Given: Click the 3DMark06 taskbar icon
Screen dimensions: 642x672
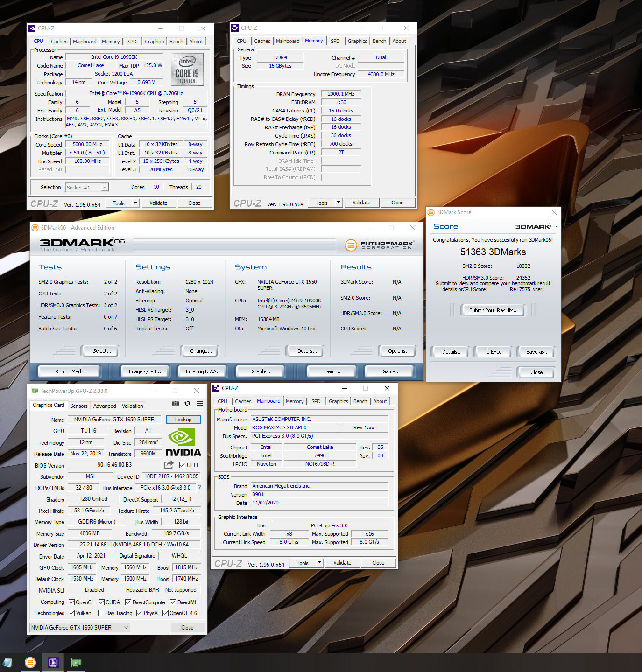Looking at the screenshot, I should coord(30,663).
